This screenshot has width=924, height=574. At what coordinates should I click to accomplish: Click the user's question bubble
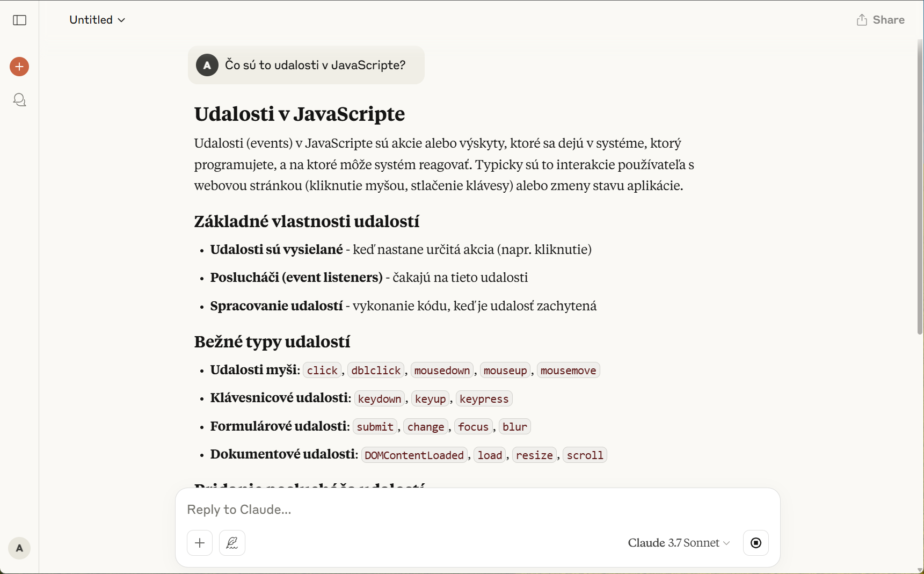(315, 65)
